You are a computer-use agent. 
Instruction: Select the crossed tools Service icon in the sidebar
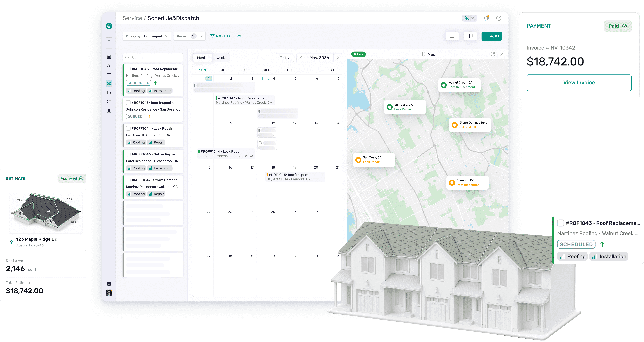(109, 83)
